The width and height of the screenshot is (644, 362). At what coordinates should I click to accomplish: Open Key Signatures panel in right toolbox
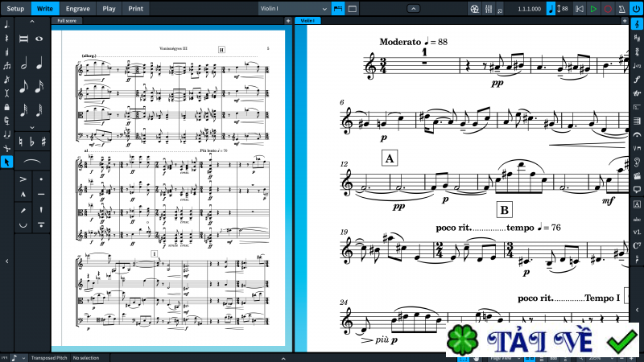click(637, 38)
